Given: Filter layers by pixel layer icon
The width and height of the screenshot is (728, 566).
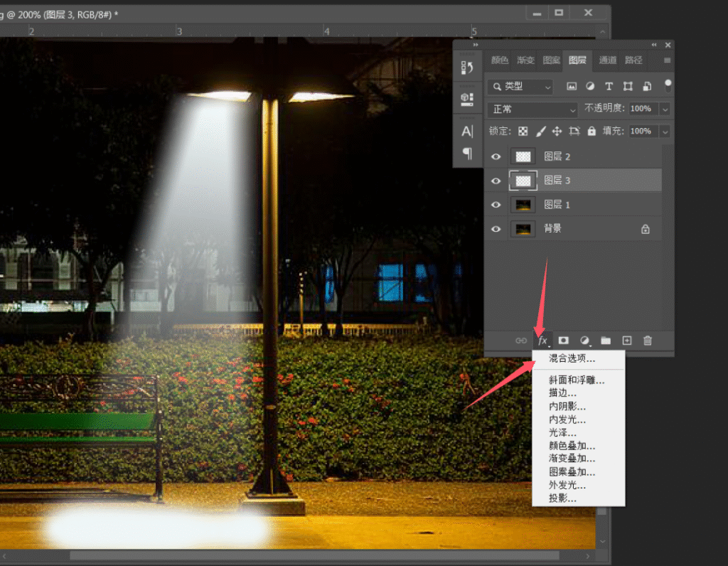Looking at the screenshot, I should coord(572,86).
